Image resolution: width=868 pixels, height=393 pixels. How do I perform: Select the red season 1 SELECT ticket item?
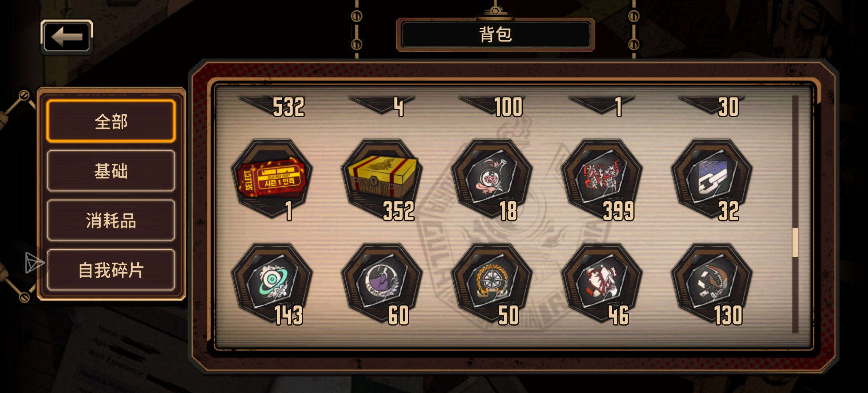(x=272, y=178)
